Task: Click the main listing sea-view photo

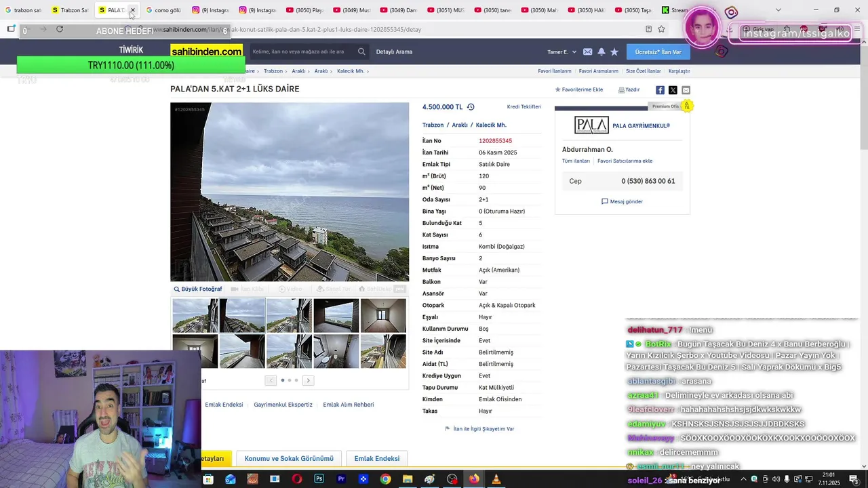Action: coord(290,192)
